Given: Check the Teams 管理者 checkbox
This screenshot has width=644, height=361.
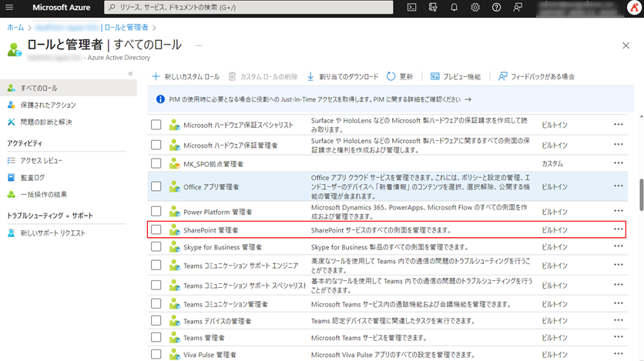Looking at the screenshot, I should (156, 337).
